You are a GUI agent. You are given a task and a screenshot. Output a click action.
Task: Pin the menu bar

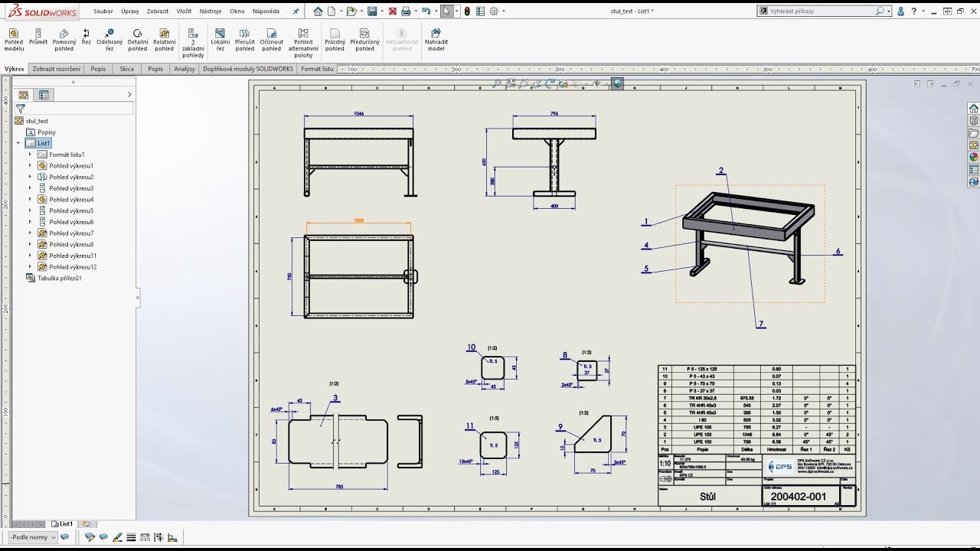pos(296,11)
